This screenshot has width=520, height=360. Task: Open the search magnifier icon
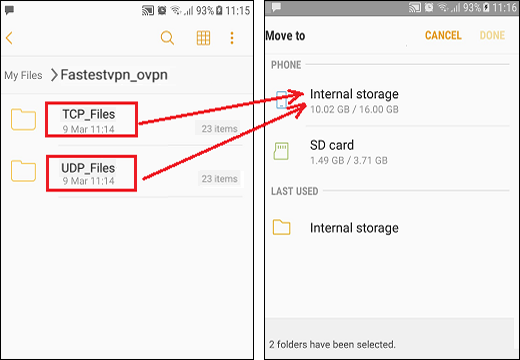[x=167, y=38]
